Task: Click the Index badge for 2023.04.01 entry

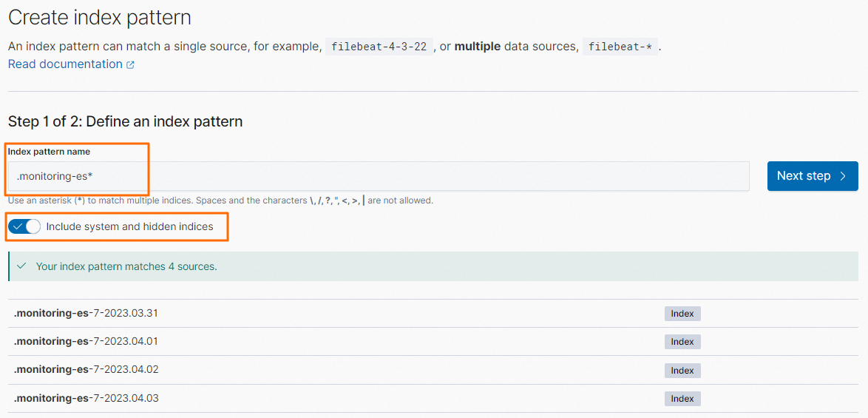Action: (x=682, y=342)
